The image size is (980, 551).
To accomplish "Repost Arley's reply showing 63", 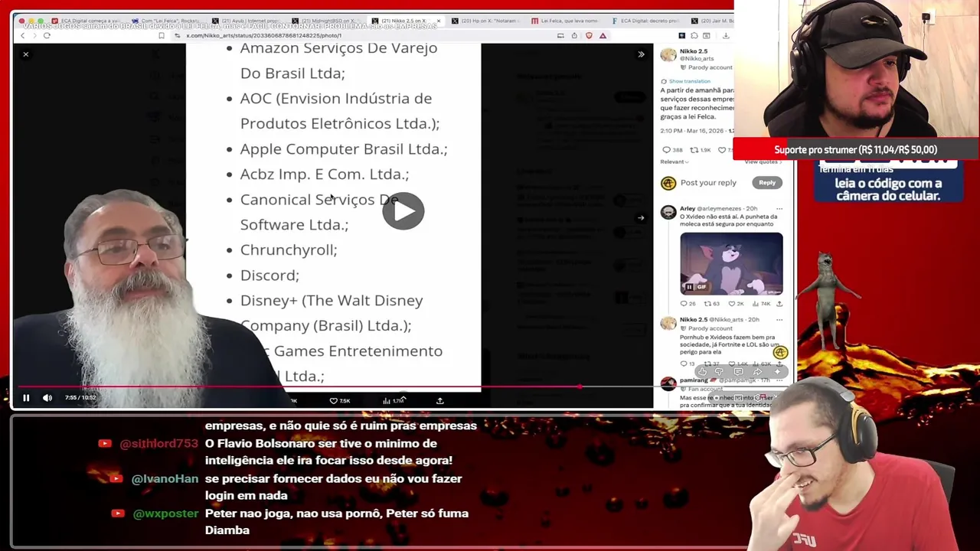I will click(712, 304).
